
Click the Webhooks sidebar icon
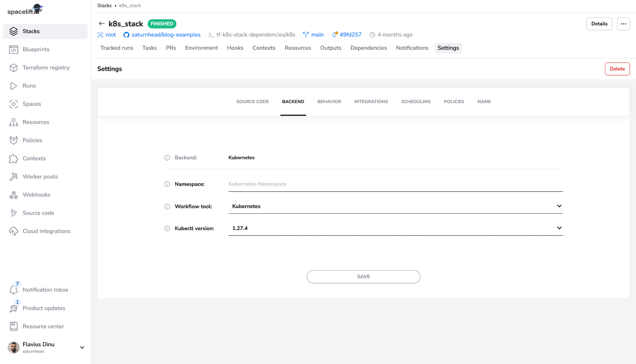pyautogui.click(x=13, y=195)
